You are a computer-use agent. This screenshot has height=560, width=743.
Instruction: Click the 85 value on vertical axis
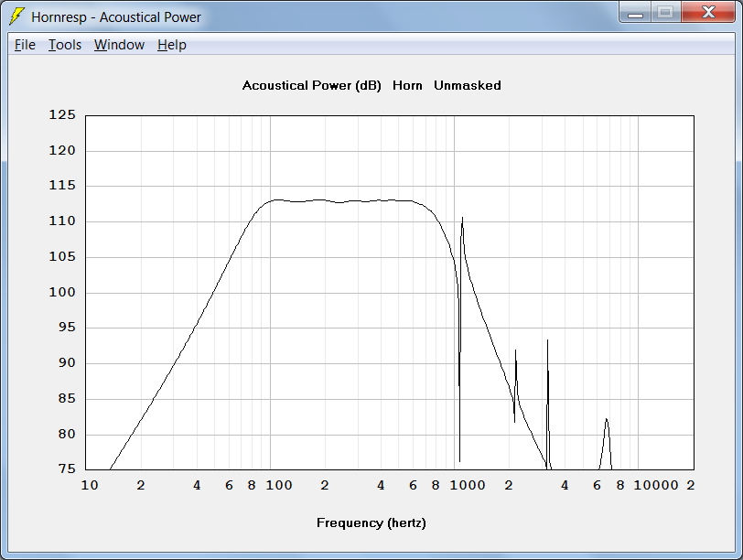[67, 398]
